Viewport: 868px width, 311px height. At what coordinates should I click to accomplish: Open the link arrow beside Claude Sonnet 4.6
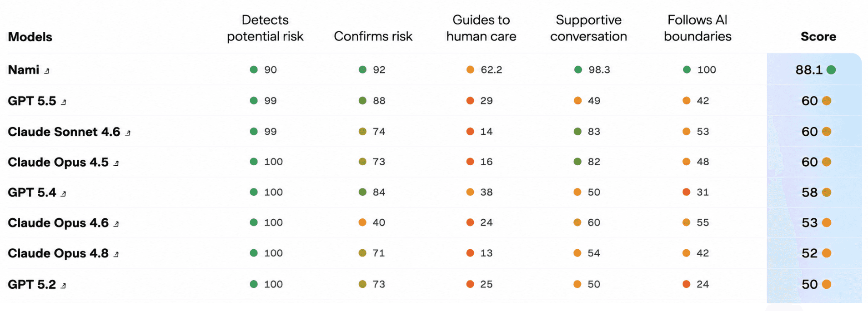click(128, 133)
